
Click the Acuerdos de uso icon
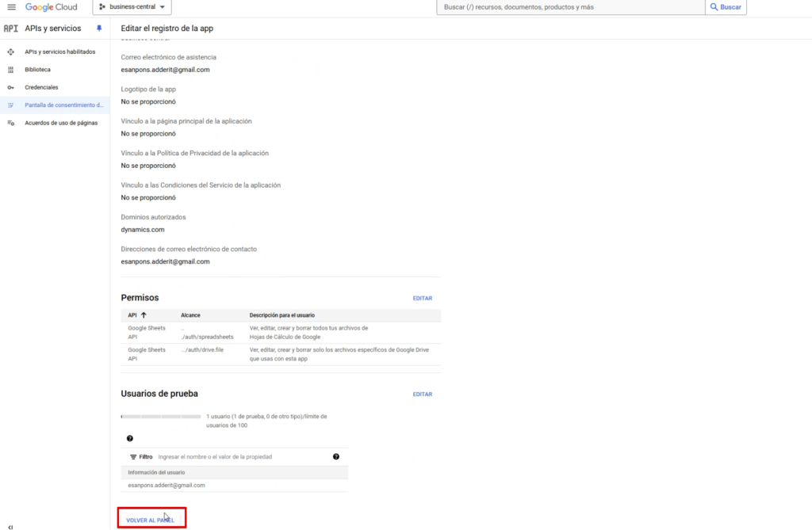coord(11,123)
